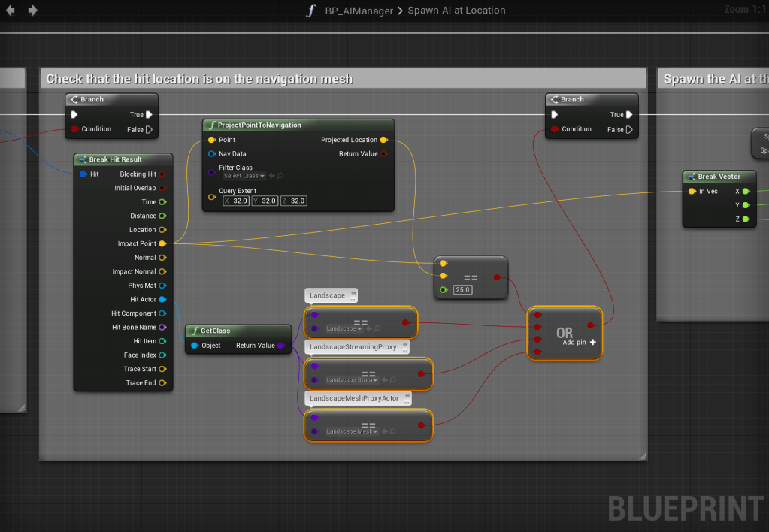Viewport: 769px width, 532px height.
Task: Click the browse icon beside Filter Class
Action: click(x=280, y=176)
